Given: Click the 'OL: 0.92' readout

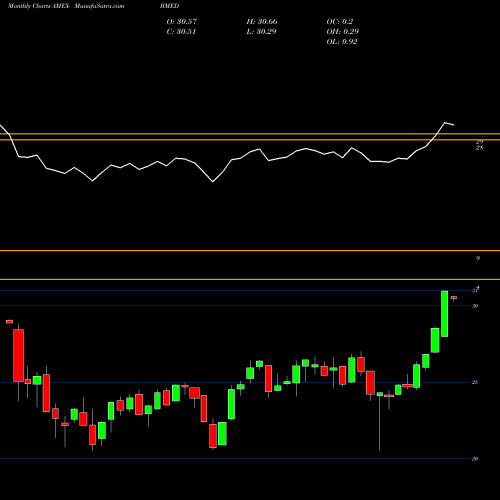Looking at the screenshot, I should click(x=342, y=42).
